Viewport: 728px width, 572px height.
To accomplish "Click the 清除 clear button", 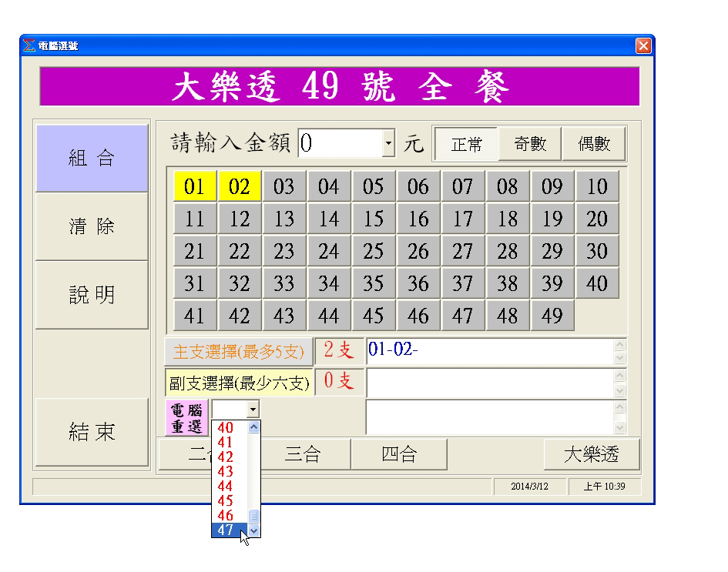I will [92, 226].
